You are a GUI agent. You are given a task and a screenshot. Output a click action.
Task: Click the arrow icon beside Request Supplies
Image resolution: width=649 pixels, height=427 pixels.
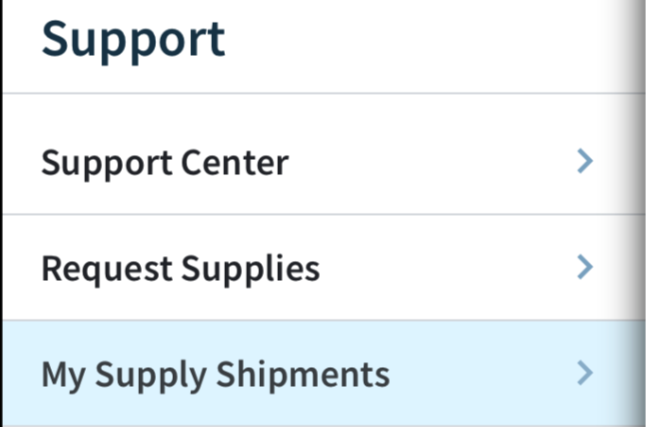586,267
